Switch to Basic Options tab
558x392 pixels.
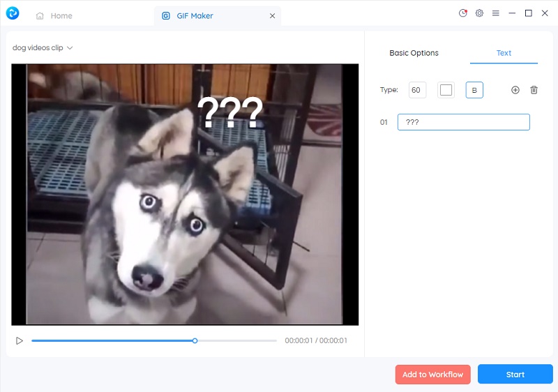click(x=414, y=53)
